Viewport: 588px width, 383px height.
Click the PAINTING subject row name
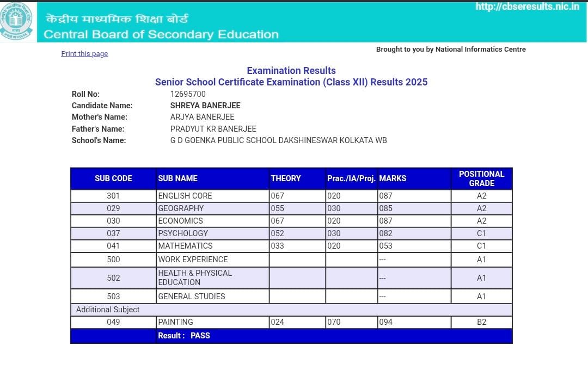tap(175, 322)
